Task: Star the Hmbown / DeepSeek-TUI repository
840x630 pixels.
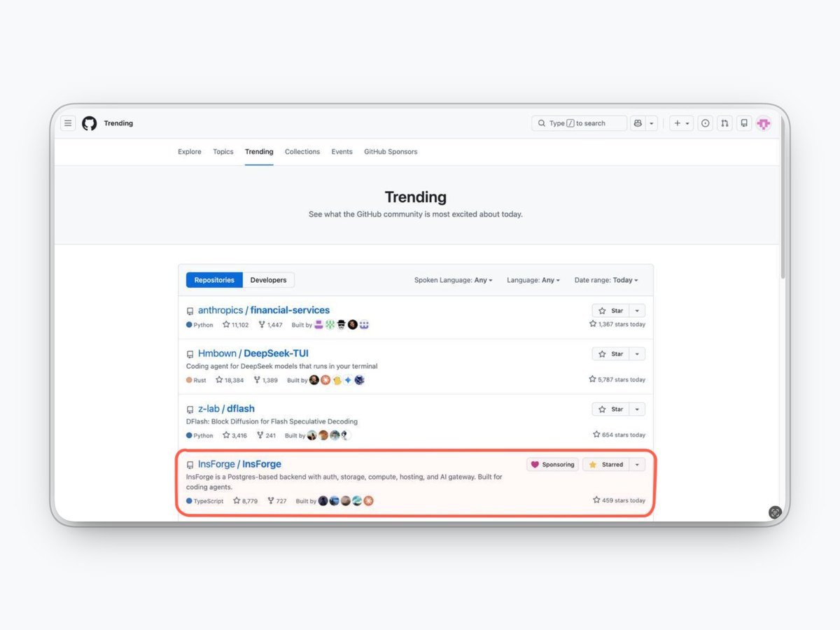Action: (610, 354)
